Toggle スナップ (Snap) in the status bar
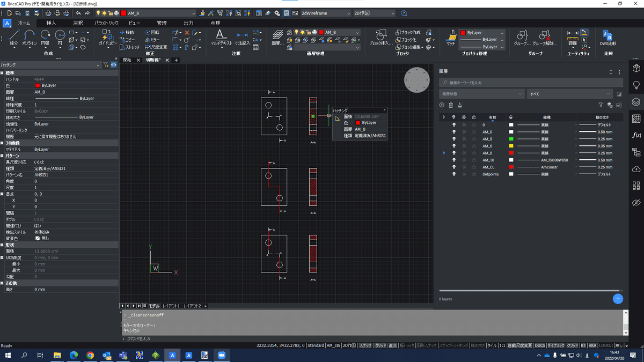 (x=365, y=345)
